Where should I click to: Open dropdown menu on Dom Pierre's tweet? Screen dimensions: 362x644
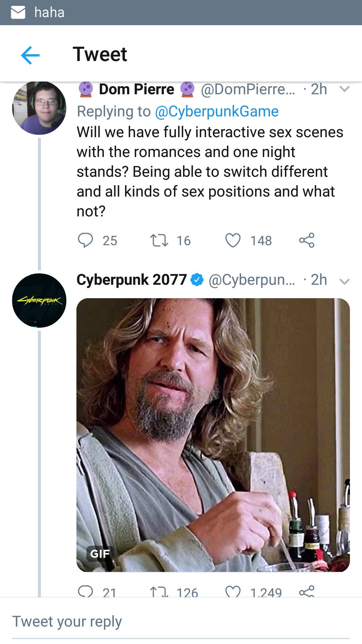(345, 89)
